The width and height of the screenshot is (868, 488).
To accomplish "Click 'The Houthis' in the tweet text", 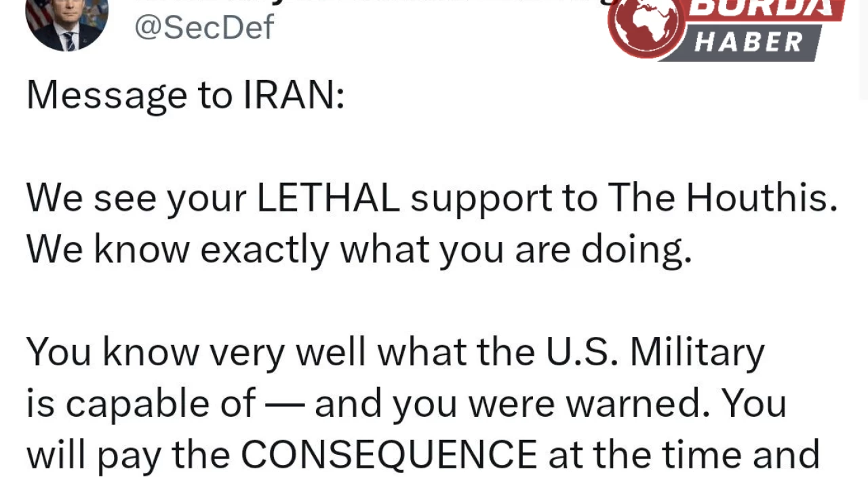I will click(722, 198).
